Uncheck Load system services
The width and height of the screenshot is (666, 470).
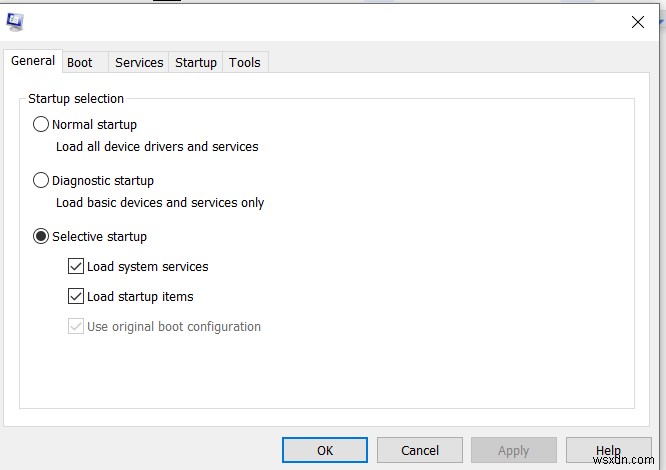tap(76, 267)
